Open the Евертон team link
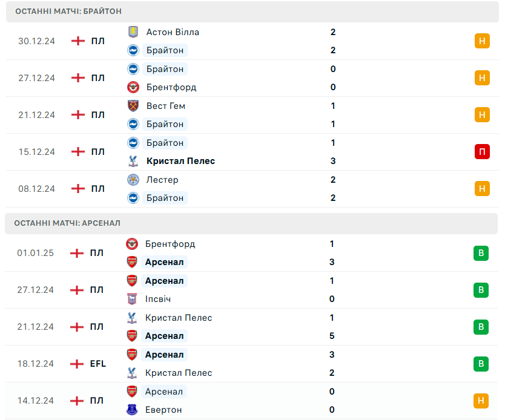 163,410
